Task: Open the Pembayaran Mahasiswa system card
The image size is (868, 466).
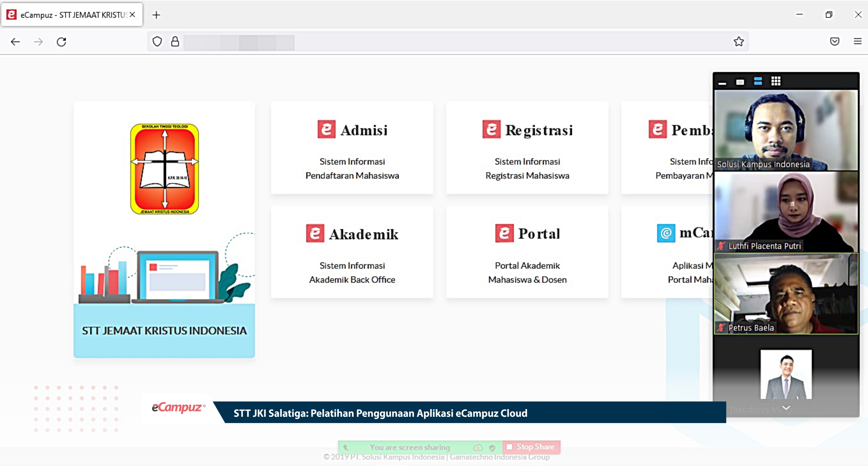Action: point(667,148)
